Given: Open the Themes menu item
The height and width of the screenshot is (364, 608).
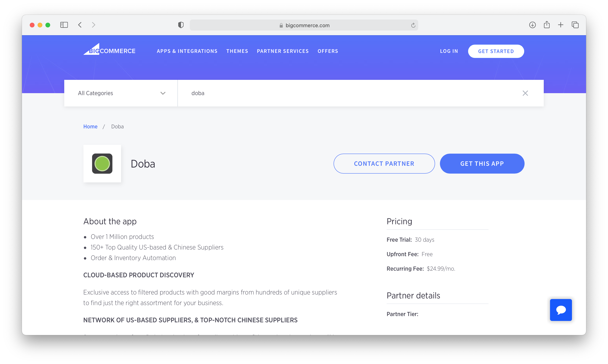Looking at the screenshot, I should tap(237, 51).
